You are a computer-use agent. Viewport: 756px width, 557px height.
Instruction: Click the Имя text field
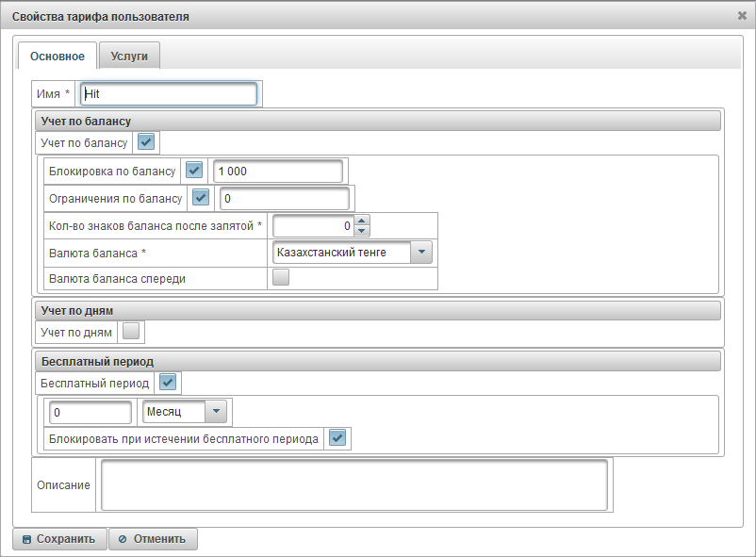point(169,94)
